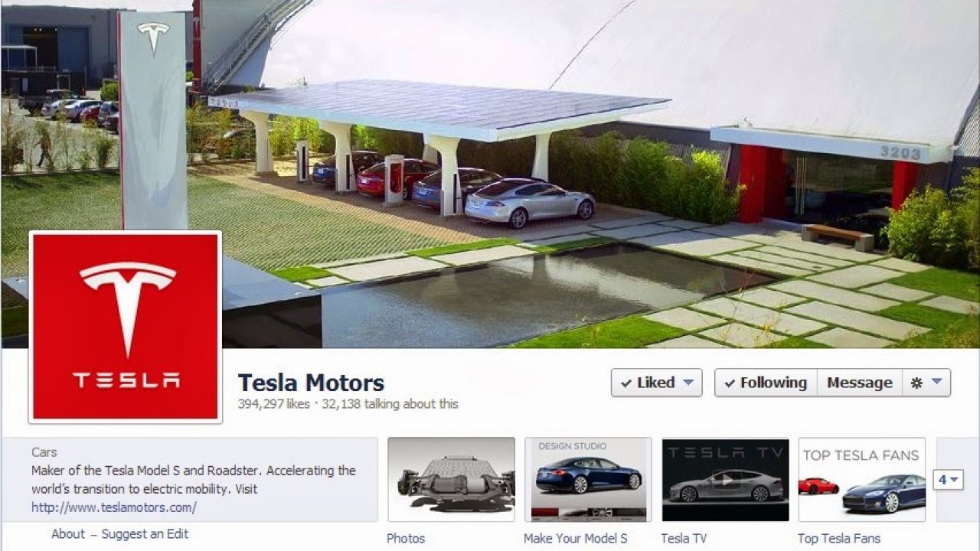Open the Photos battery chassis thumbnail
980x551 pixels.
[451, 480]
